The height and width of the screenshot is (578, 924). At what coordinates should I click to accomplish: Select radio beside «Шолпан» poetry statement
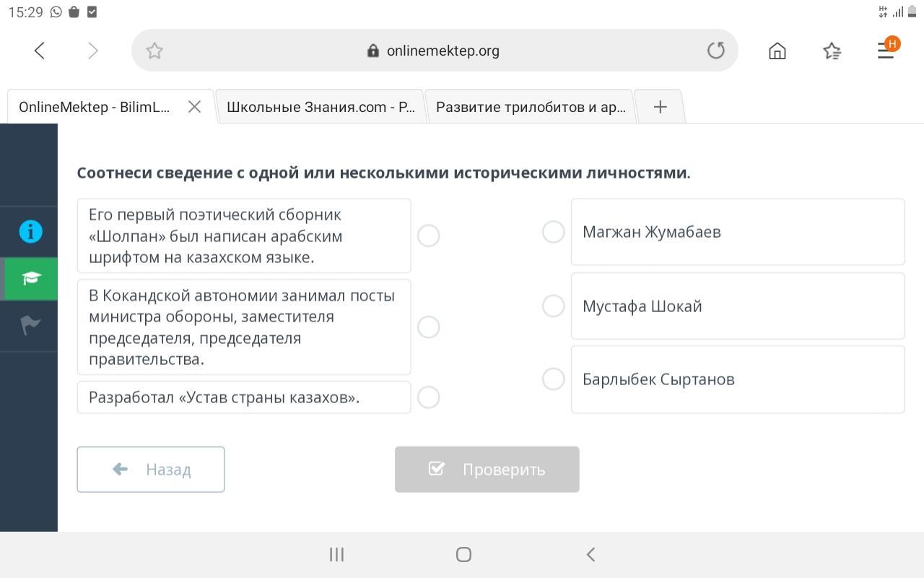(428, 236)
